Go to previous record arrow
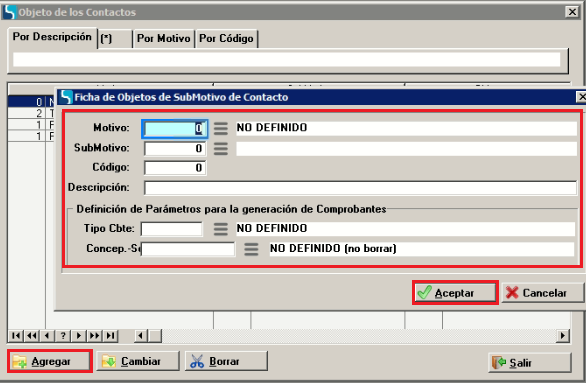The width and height of the screenshot is (586, 383). (x=47, y=336)
